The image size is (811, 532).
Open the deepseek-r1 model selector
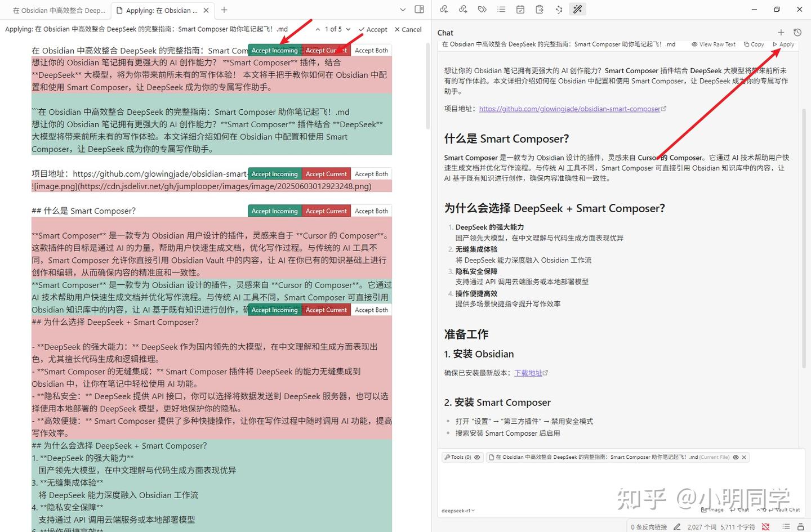[x=456, y=511]
